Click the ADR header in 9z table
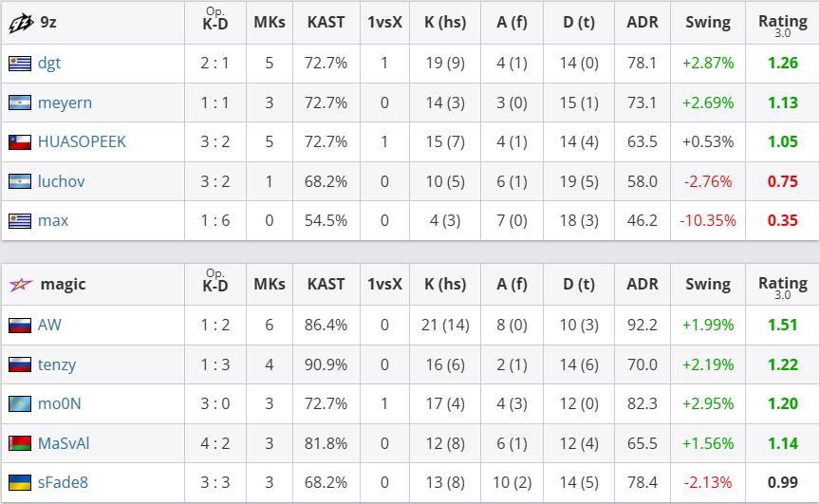Viewport: 820px width, 504px height. (643, 22)
